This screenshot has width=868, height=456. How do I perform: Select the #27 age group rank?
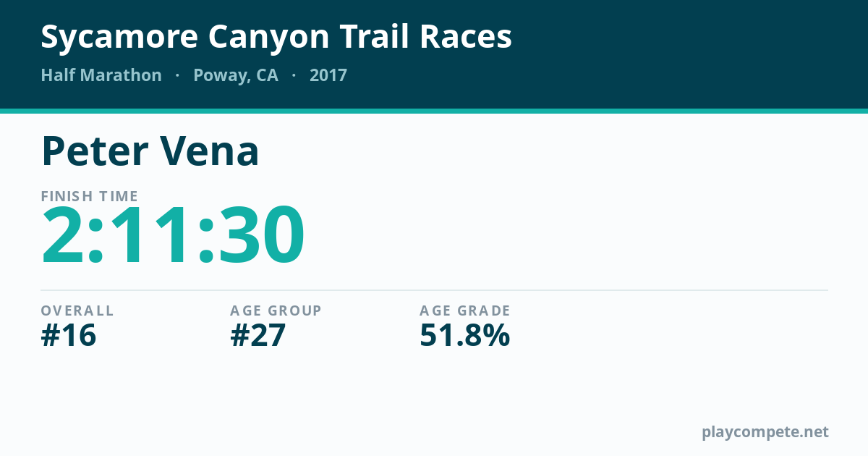tap(258, 336)
